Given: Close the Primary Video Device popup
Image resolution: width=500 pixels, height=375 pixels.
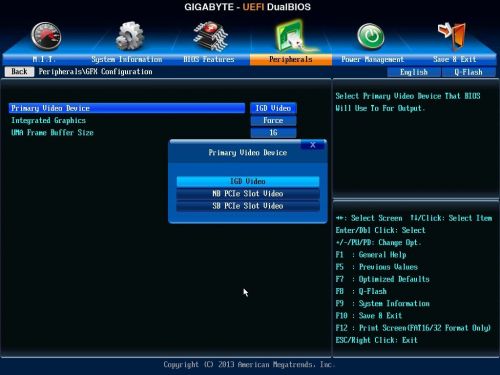Looking at the screenshot, I should [x=313, y=145].
